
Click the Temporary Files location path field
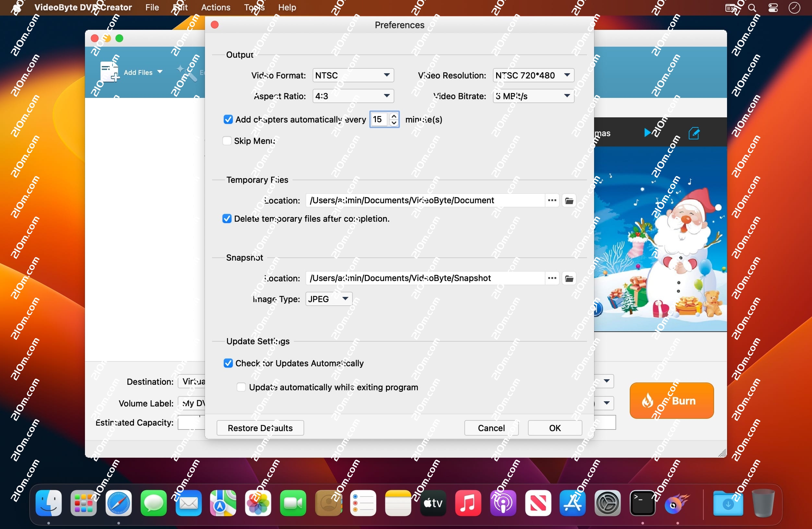pyautogui.click(x=425, y=201)
